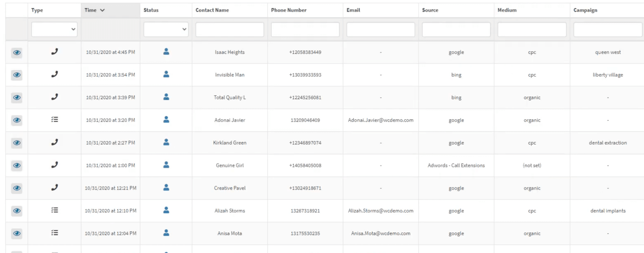
Task: Click eye icon for Anisa Mota row
Action: coord(17,233)
